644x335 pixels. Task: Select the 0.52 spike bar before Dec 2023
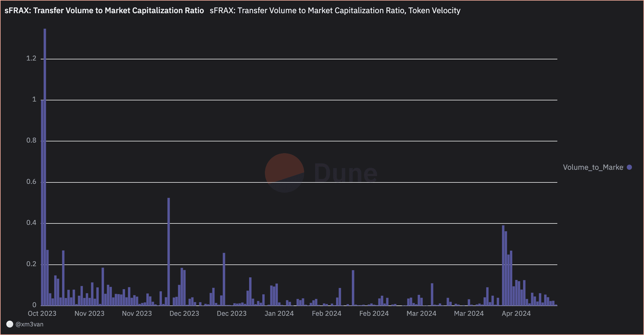click(168, 251)
